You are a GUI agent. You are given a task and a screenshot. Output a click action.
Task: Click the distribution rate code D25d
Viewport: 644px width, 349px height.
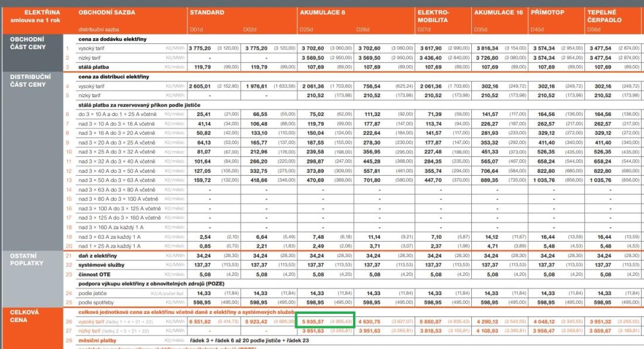(306, 29)
